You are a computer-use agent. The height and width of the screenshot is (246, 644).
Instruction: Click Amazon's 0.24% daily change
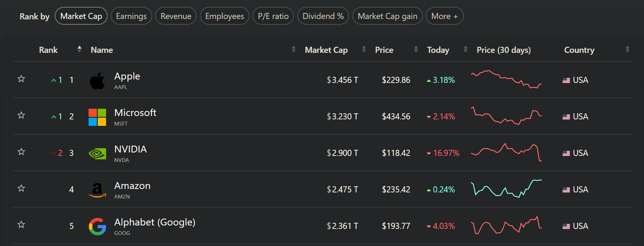click(441, 190)
